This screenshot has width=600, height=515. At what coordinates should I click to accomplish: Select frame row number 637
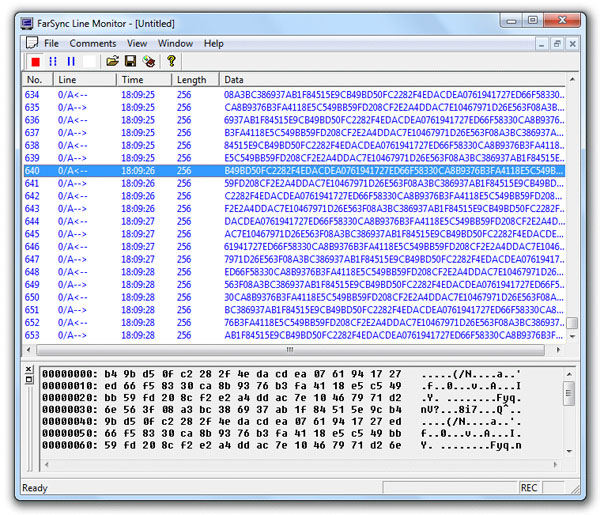(294, 132)
